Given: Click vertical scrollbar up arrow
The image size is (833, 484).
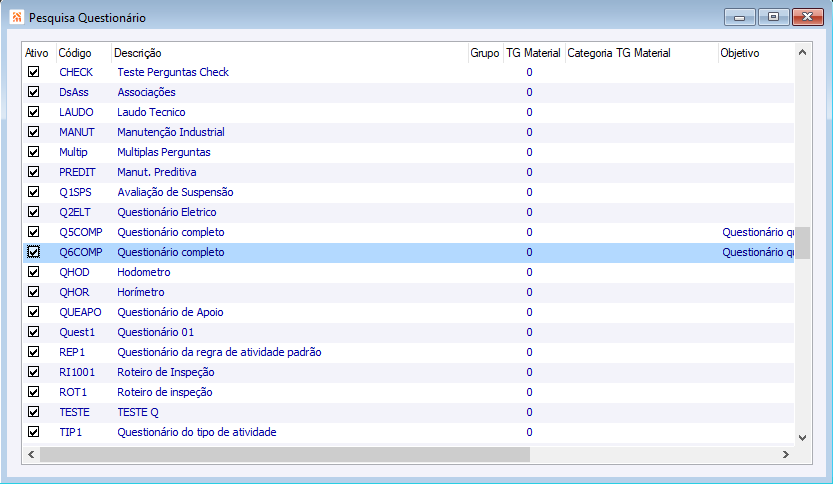Looking at the screenshot, I should tap(802, 52).
